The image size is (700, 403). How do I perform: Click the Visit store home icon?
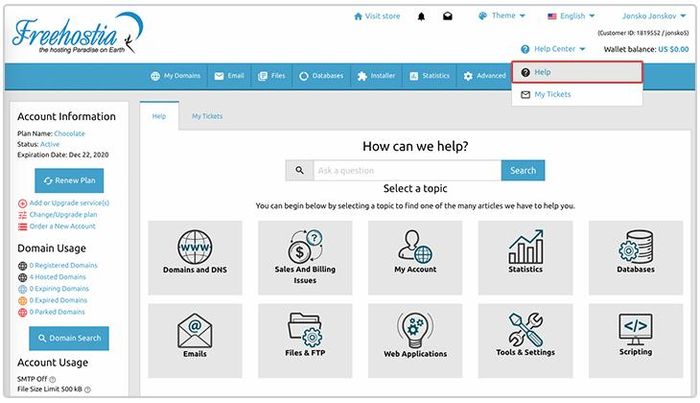click(x=358, y=17)
